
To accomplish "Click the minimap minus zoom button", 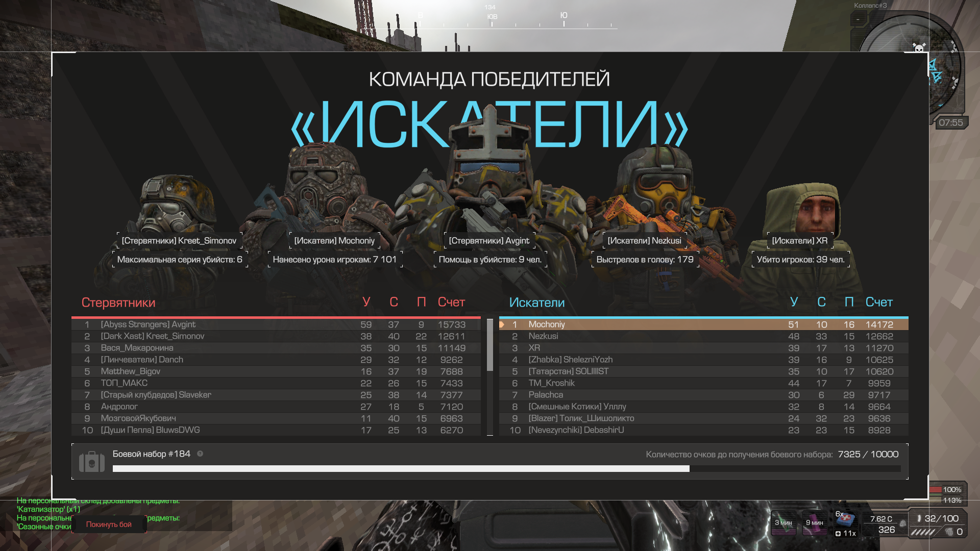I will [858, 19].
